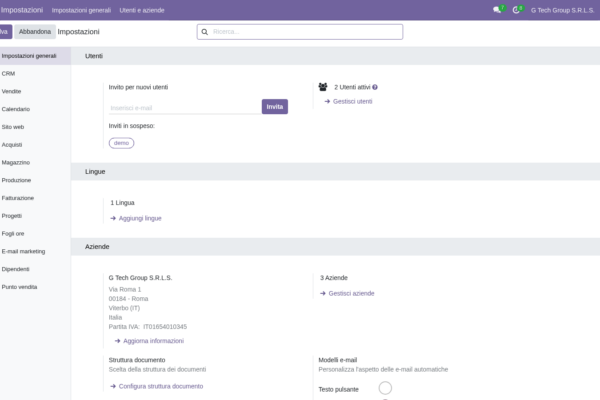Open the pending invite demo tag
Image resolution: width=600 pixels, height=400 pixels.
click(121, 143)
